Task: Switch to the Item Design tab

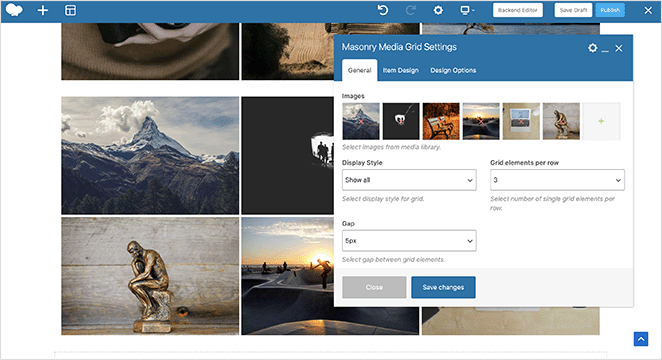Action: tap(400, 70)
